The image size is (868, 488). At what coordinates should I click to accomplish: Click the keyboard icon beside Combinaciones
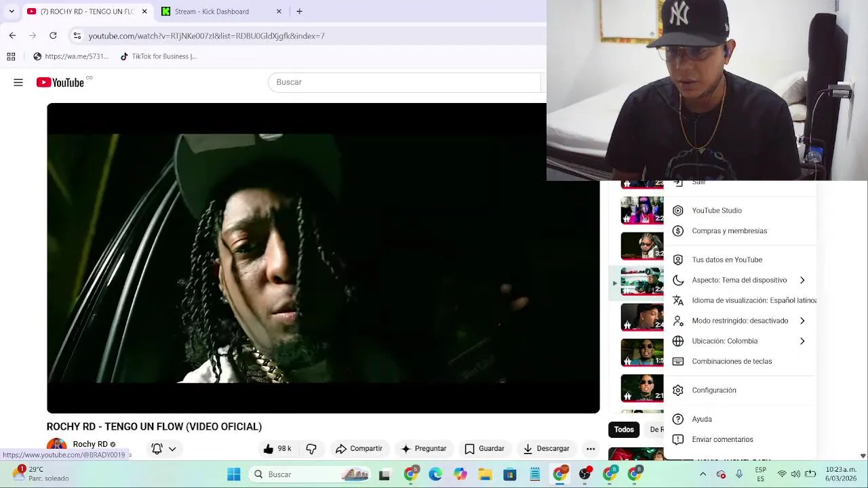(677, 361)
